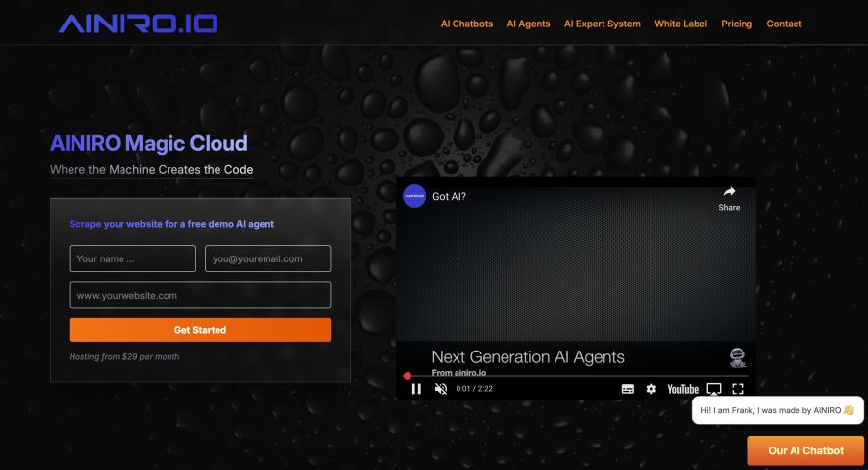Go to AI Expert System page
Viewport: 868px width, 470px height.
[x=602, y=23]
